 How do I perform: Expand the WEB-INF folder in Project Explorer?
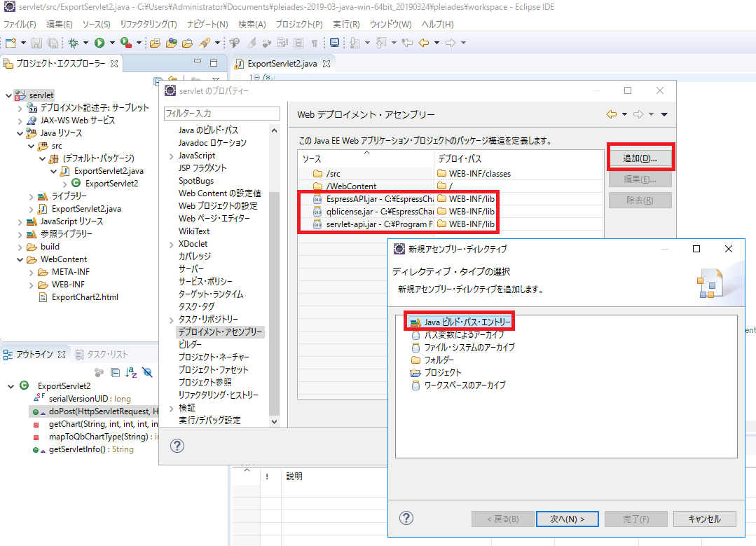32,285
